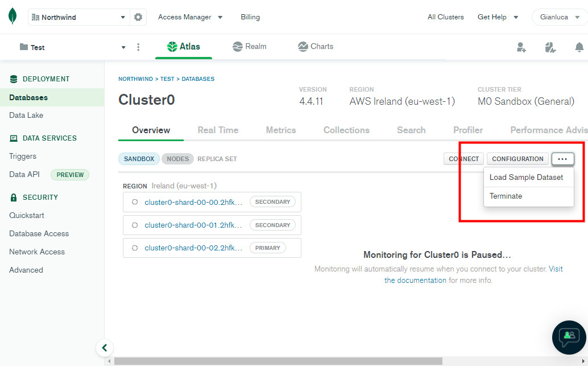Click TEST in the breadcrumb
This screenshot has height=366, width=588.
point(167,79)
